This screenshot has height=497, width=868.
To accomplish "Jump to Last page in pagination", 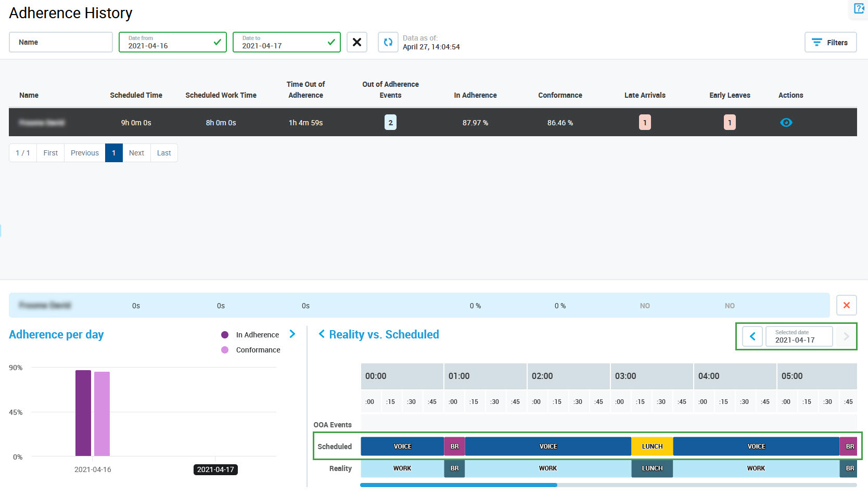I will 164,153.
